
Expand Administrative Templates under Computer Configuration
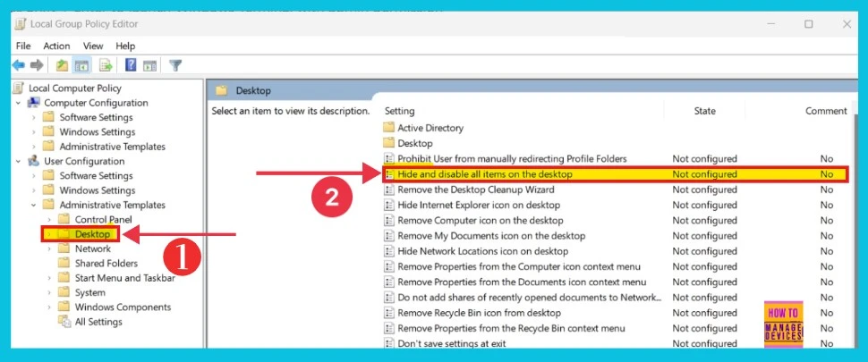(34, 147)
